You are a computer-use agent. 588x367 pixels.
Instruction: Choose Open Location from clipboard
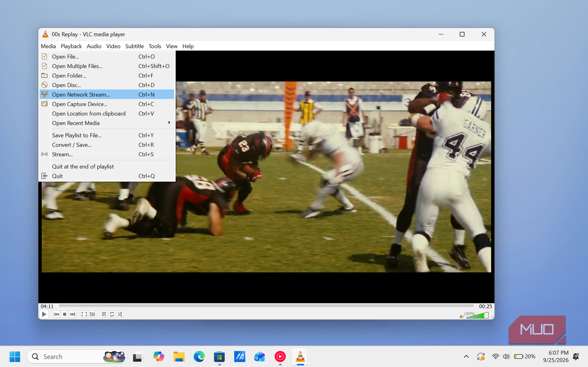[x=107, y=114]
